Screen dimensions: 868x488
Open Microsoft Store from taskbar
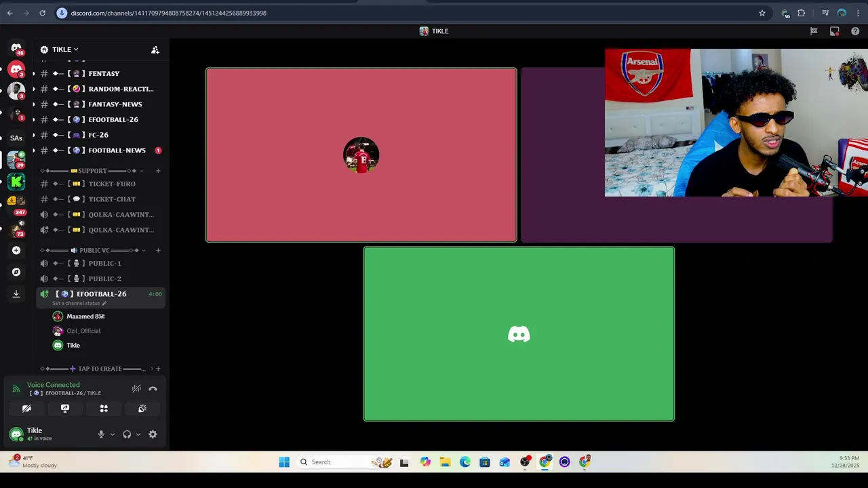[x=484, y=462]
